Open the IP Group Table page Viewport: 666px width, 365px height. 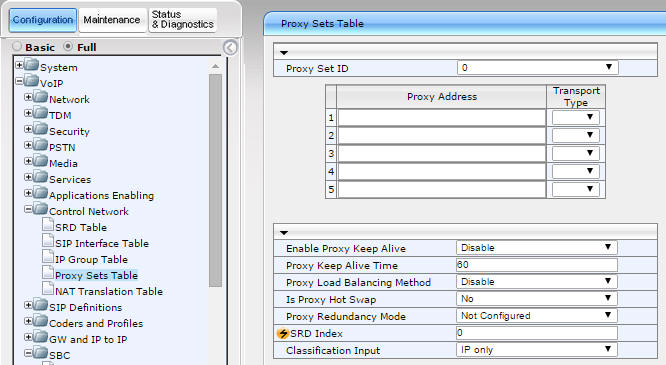(91, 260)
